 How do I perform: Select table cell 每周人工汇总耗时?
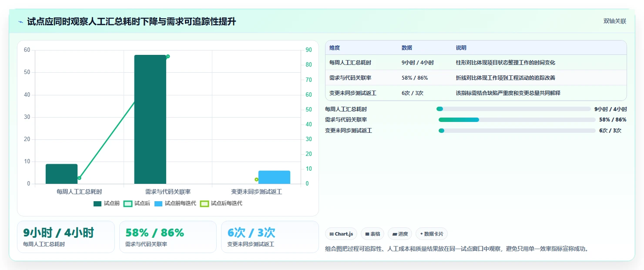click(x=350, y=63)
